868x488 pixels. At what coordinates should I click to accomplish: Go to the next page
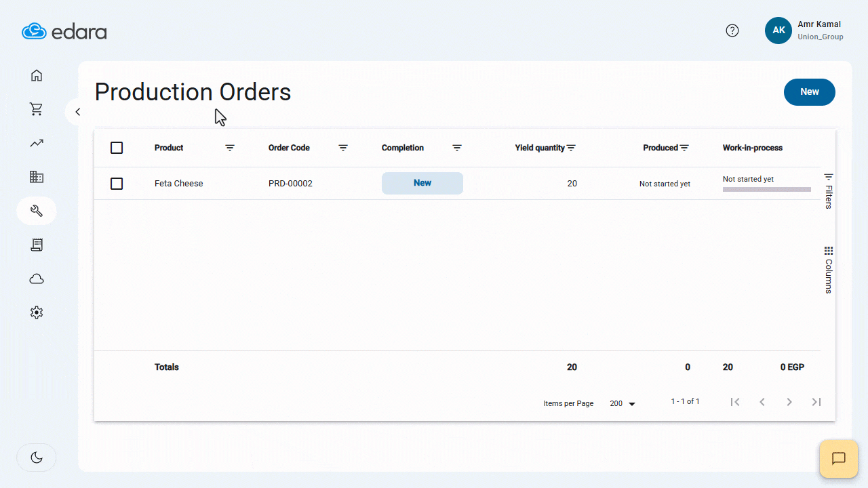[789, 402]
